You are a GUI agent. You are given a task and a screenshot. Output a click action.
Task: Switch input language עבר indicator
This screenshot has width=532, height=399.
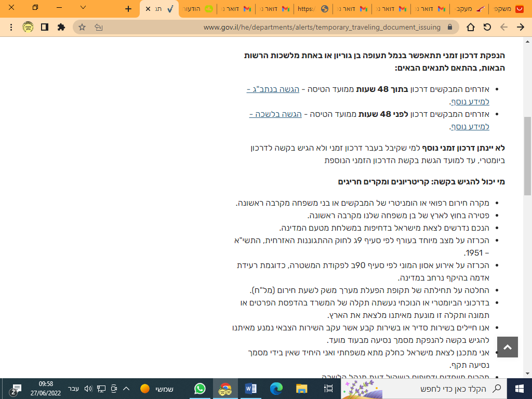73,389
